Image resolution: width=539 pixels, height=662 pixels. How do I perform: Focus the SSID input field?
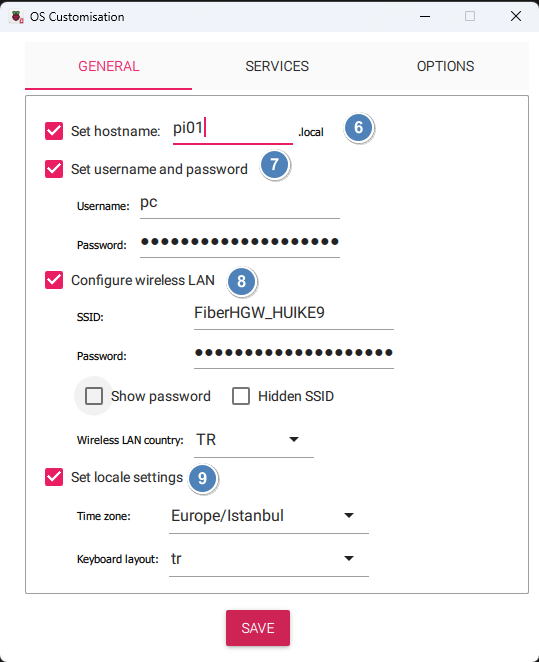(x=294, y=314)
